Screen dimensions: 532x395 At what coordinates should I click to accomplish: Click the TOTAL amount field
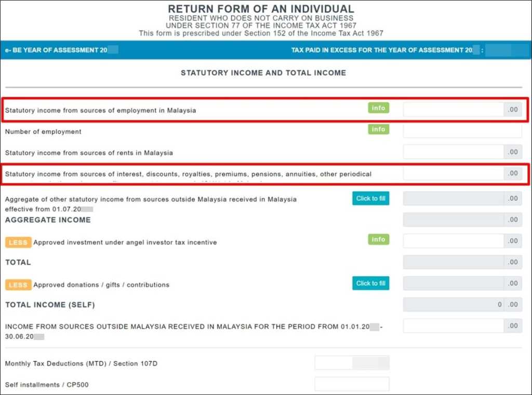[453, 262]
